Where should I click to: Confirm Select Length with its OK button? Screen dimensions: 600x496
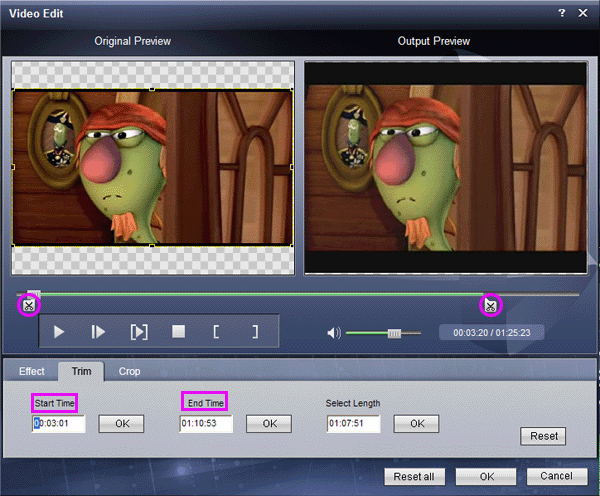coord(416,424)
